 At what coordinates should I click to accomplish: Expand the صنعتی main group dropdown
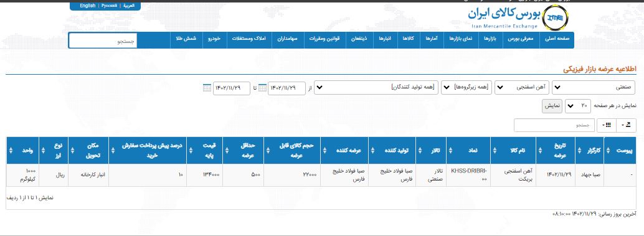[594, 87]
